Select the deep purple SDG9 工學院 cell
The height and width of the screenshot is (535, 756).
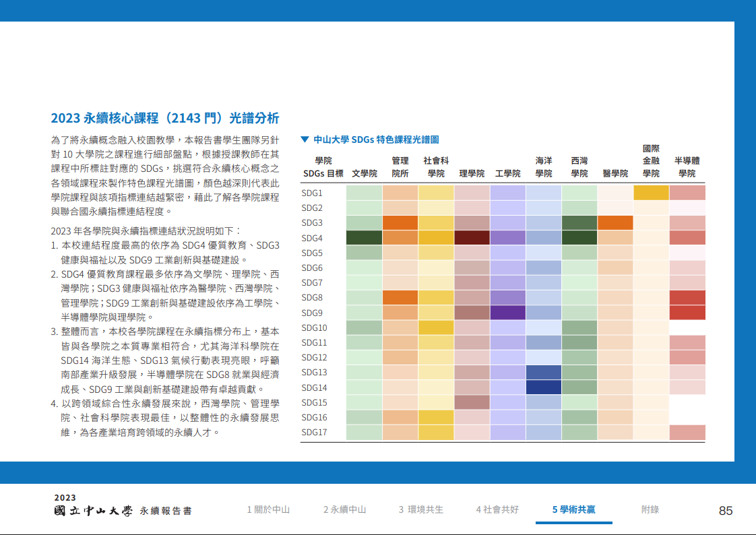pyautogui.click(x=507, y=313)
